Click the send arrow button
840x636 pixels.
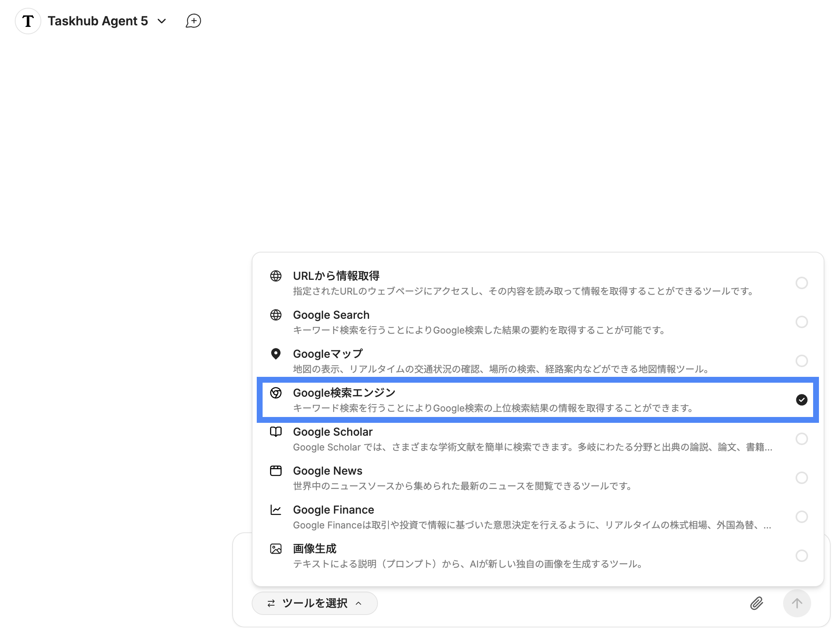797,603
